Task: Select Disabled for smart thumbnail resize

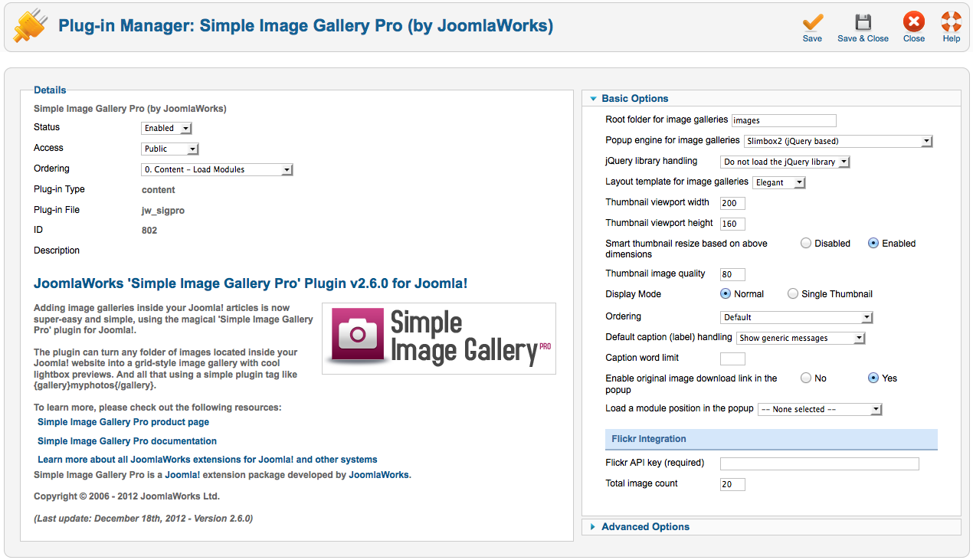Action: 806,244
